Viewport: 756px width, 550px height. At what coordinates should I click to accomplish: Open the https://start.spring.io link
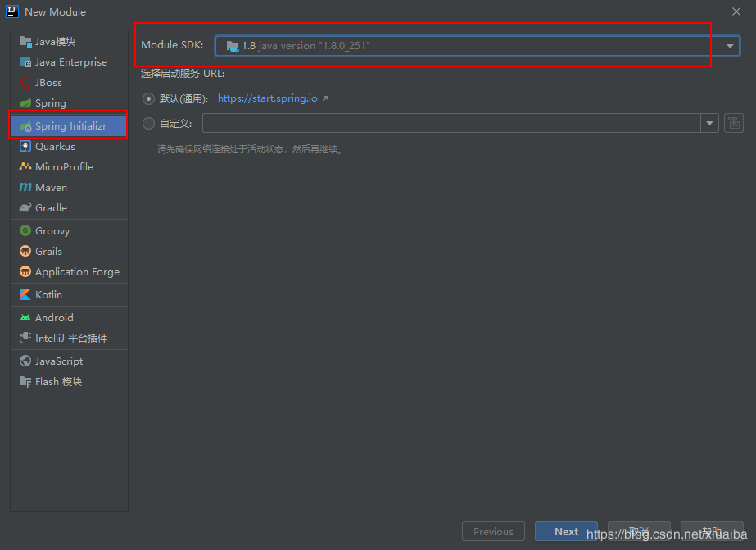click(x=268, y=98)
